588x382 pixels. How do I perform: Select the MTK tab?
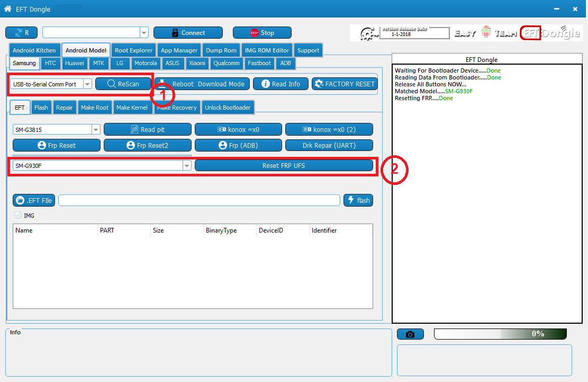tap(98, 63)
